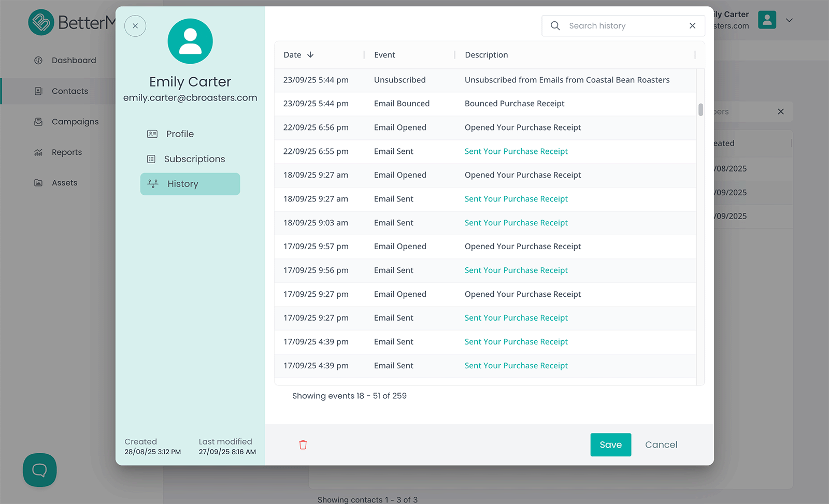The image size is (829, 504).
Task: Sort history by Date column arrow
Action: [x=310, y=55]
